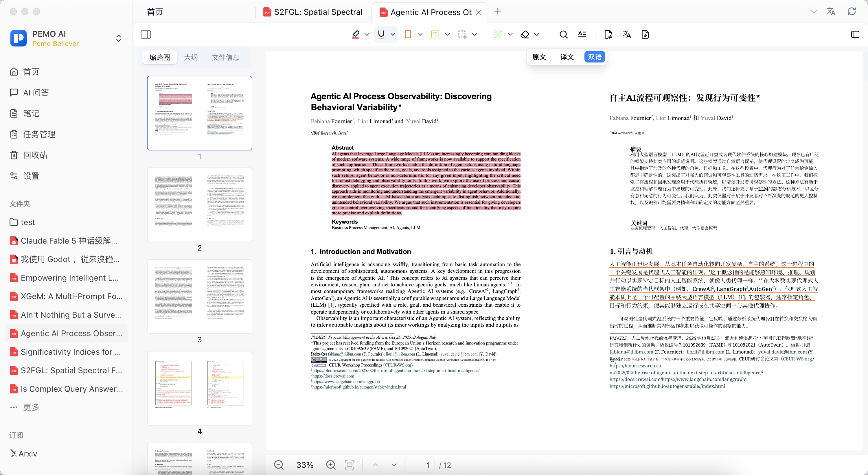Image resolution: width=868 pixels, height=475 pixels.
Task: Switch view to 双语 bilingual mode
Action: point(595,57)
